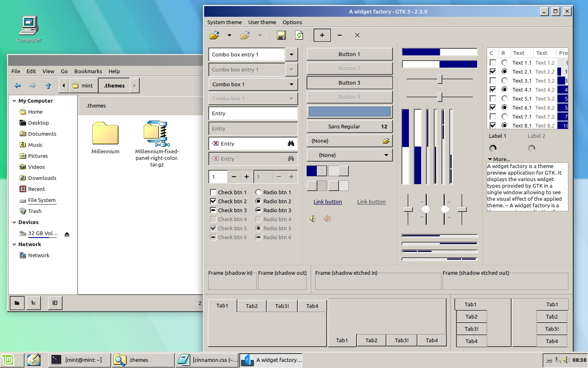
Task: Open the Linux Mint menu
Action: [8, 360]
